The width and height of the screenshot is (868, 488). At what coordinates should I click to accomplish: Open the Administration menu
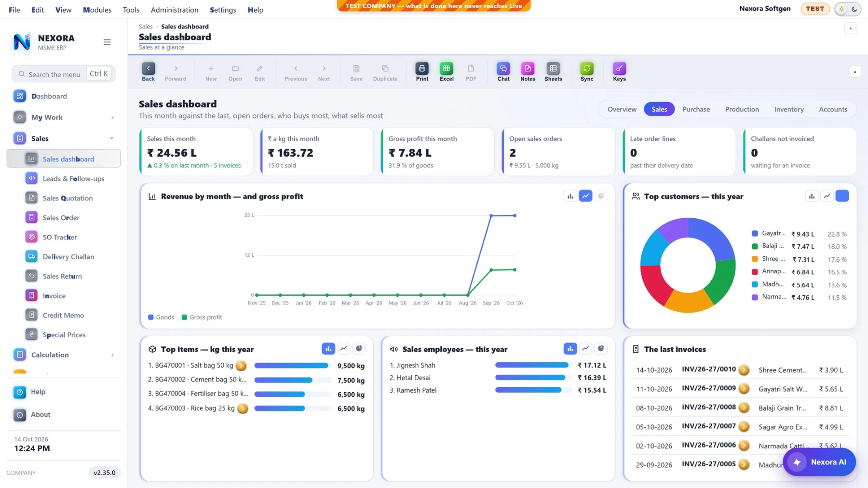[175, 10]
